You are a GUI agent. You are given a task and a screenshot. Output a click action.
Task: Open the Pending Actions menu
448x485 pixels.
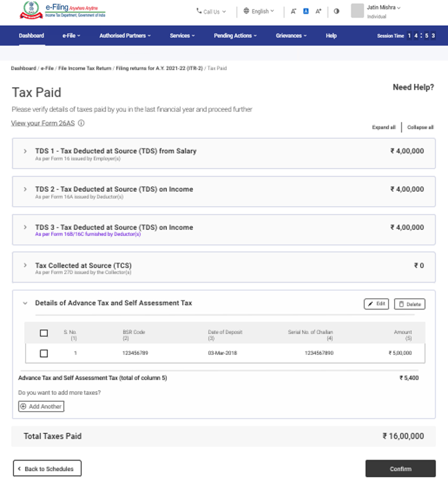235,36
